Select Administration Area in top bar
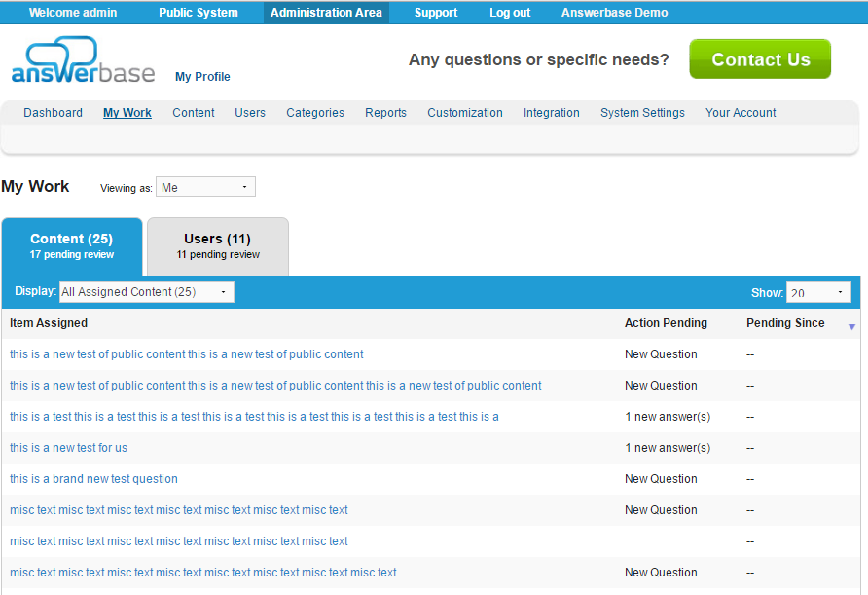The height and width of the screenshot is (595, 868). click(x=326, y=13)
